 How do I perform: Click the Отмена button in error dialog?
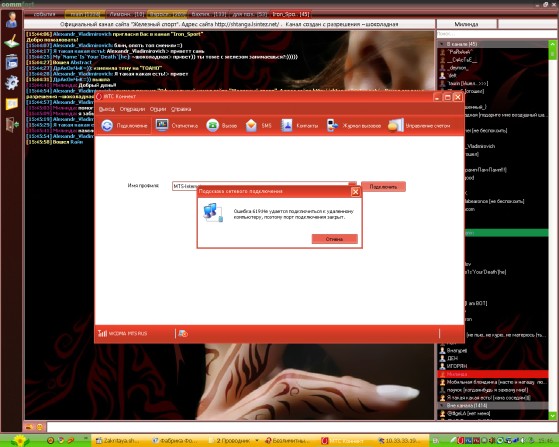334,239
